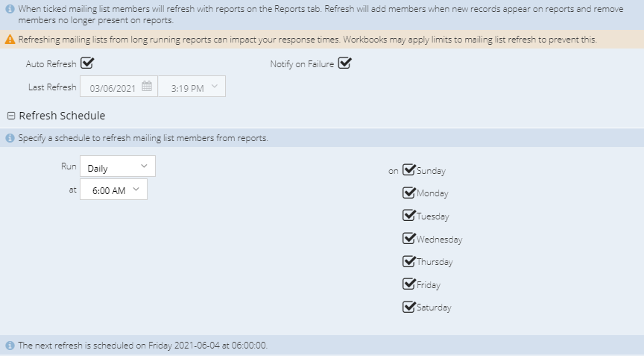
Task: Uncheck the Monday checkbox
Action: pos(409,193)
